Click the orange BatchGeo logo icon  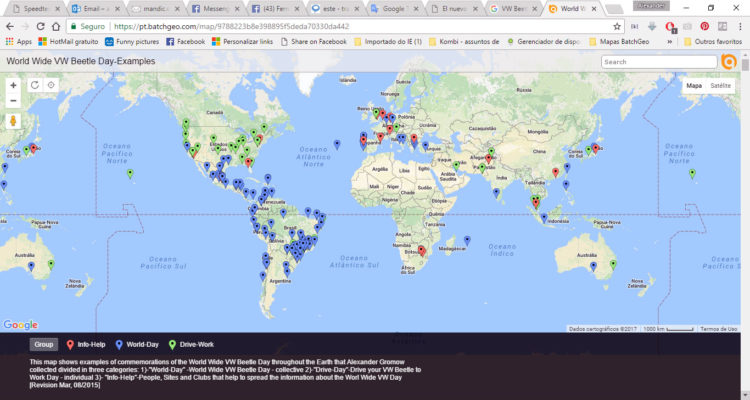point(730,61)
